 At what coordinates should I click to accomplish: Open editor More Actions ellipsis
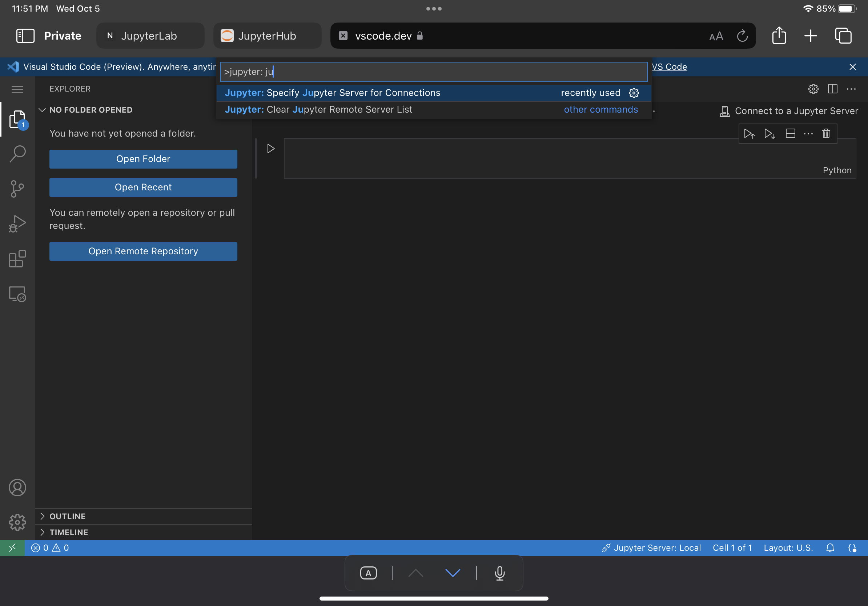click(x=851, y=89)
